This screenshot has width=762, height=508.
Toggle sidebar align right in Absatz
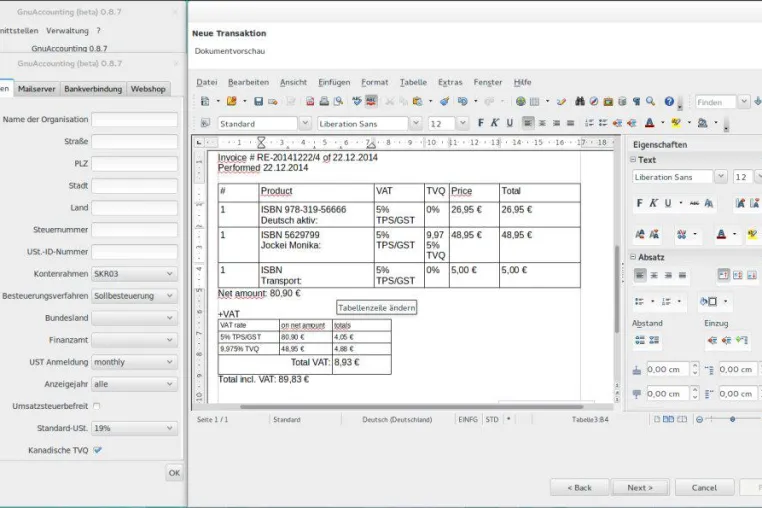point(668,276)
